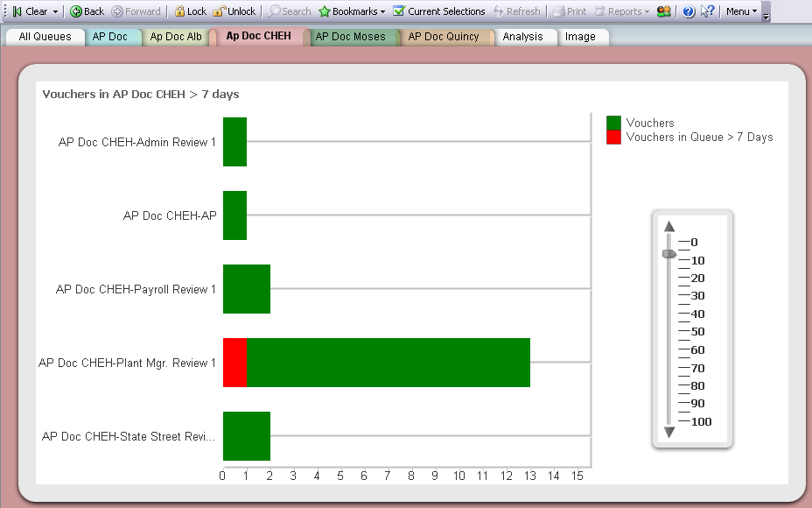812x508 pixels.
Task: Select the AP Doc Quincy tab
Action: (444, 37)
